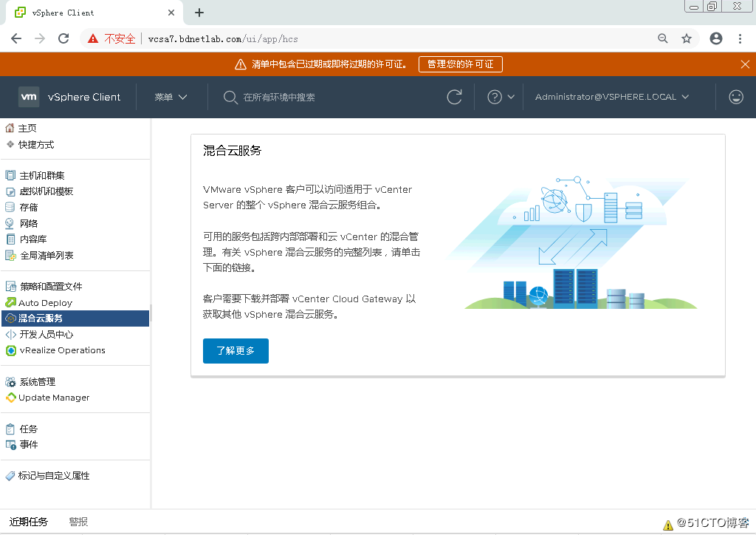Click the Global Inventory Lists (全局清单列表) icon
Screen dimensions: 756x535
click(x=10, y=255)
